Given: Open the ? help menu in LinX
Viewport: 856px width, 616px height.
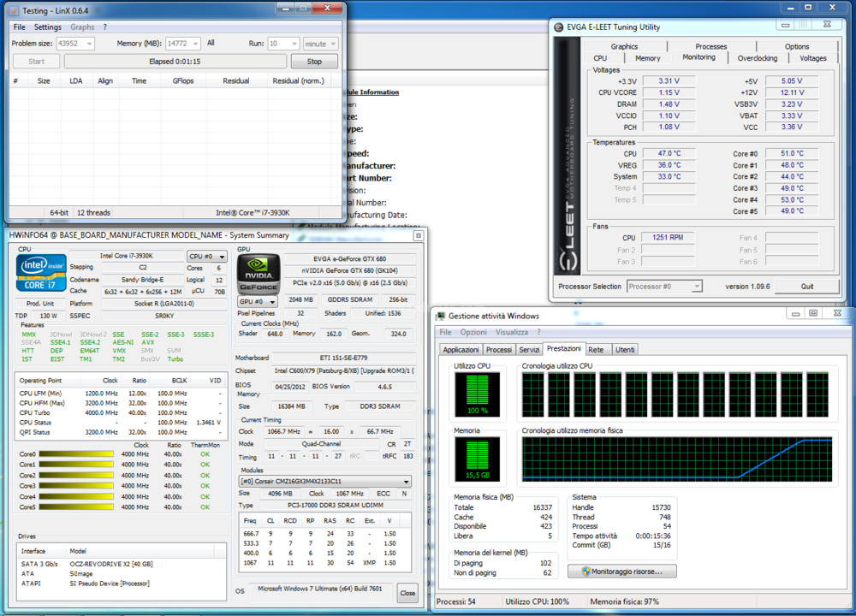Looking at the screenshot, I should [x=104, y=27].
